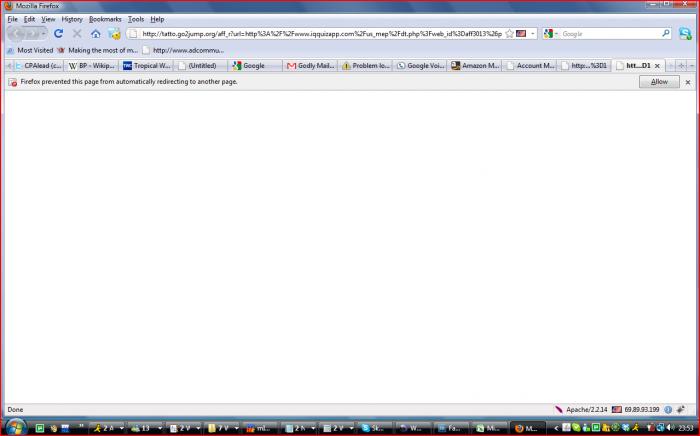Stop loading using the X toolbar icon
Viewport: 700px width, 436px height.
point(77,33)
